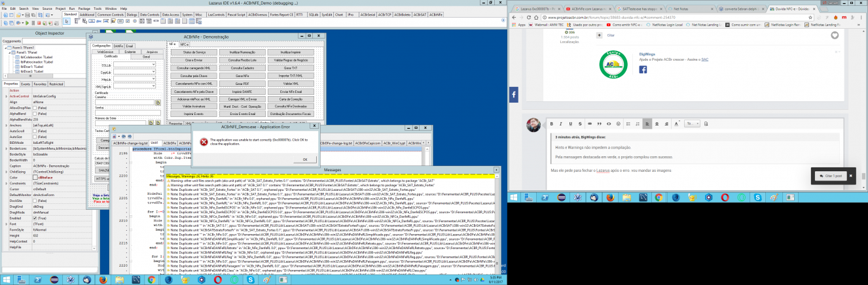The width and height of the screenshot is (868, 285).
Task: Open the XMLSignLib combo box
Action: click(134, 86)
